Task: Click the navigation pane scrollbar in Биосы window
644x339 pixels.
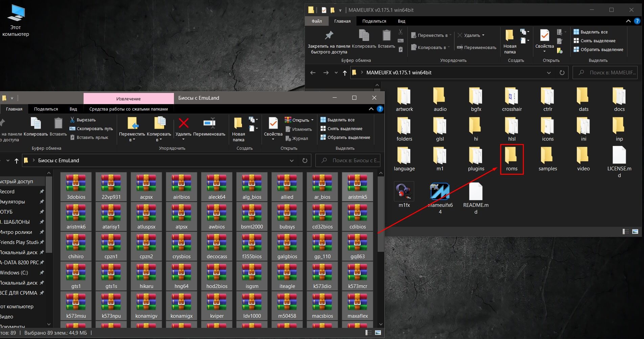Action: pyautogui.click(x=49, y=214)
